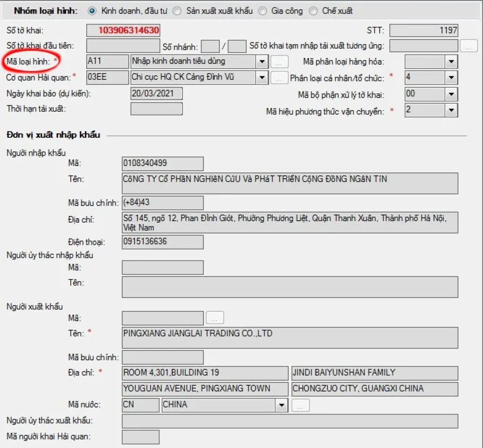This screenshot has width=483, height=448.
Task: Click browse button next to CHINA country field
Action: click(x=300, y=405)
